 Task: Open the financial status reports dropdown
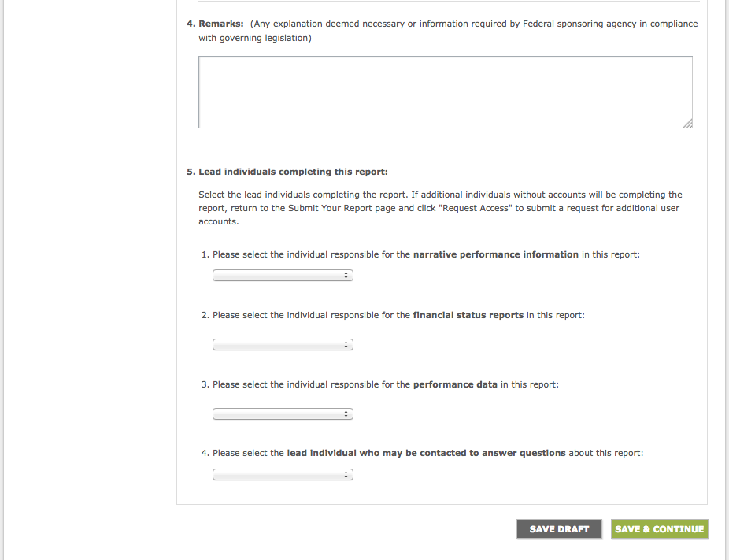click(283, 345)
